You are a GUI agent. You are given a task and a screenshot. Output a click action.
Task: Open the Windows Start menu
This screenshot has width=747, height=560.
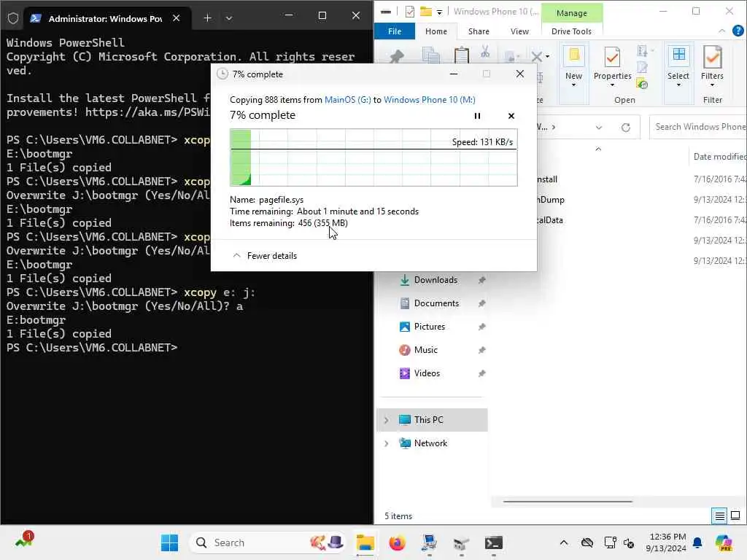(169, 542)
